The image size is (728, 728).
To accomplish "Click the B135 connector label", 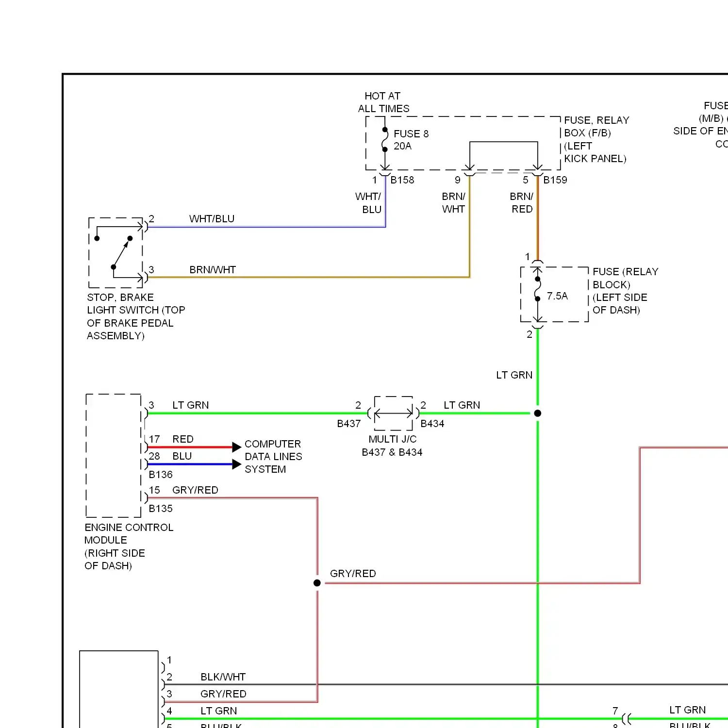I will (x=161, y=509).
